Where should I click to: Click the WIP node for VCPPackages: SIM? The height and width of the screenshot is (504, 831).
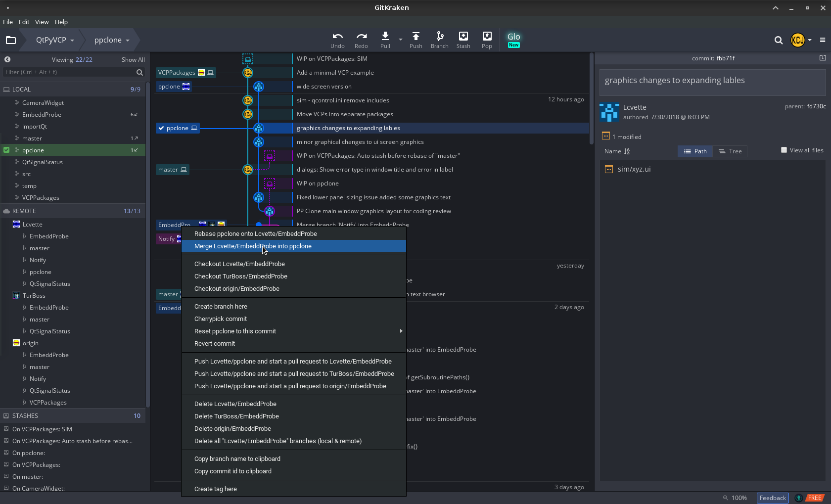tap(248, 59)
